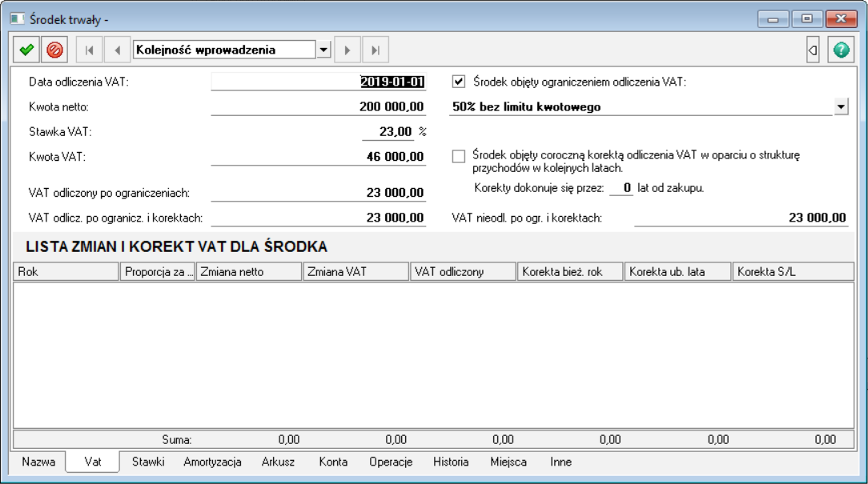
Task: Go to first record arrow
Action: (x=89, y=50)
